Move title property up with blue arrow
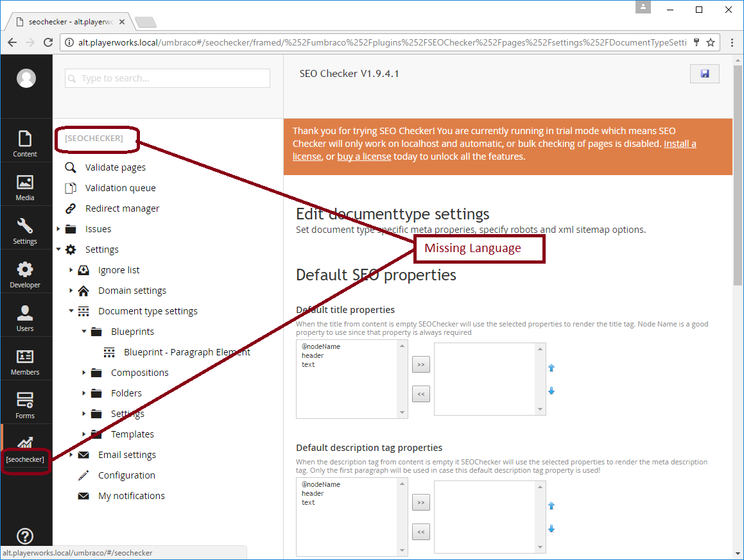 click(x=551, y=368)
